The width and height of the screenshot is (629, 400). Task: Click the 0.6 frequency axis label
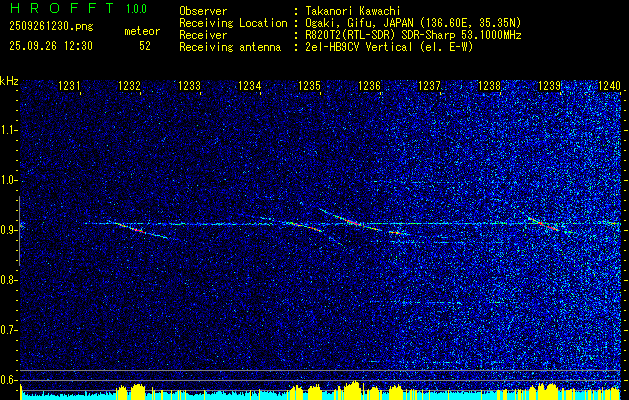coord(8,380)
